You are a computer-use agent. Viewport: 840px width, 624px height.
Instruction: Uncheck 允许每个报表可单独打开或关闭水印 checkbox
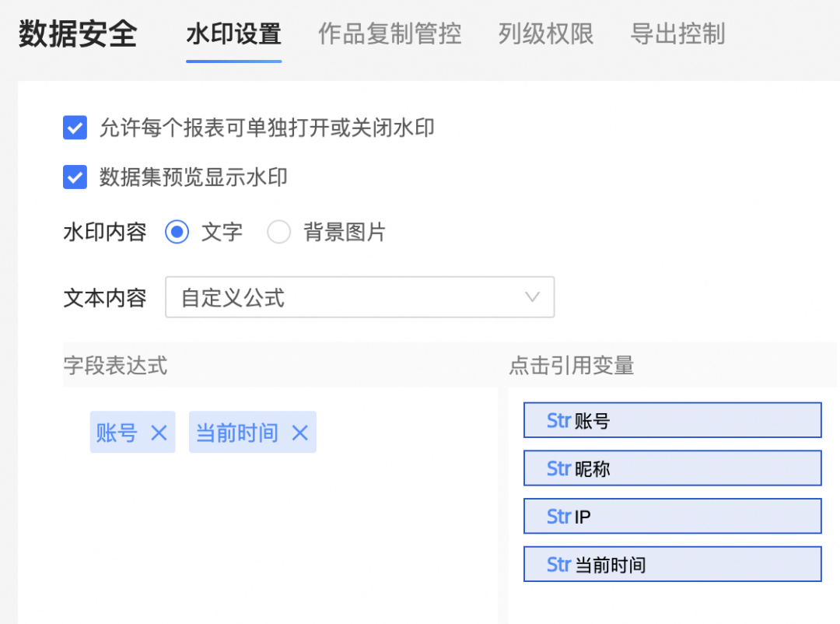pos(75,128)
